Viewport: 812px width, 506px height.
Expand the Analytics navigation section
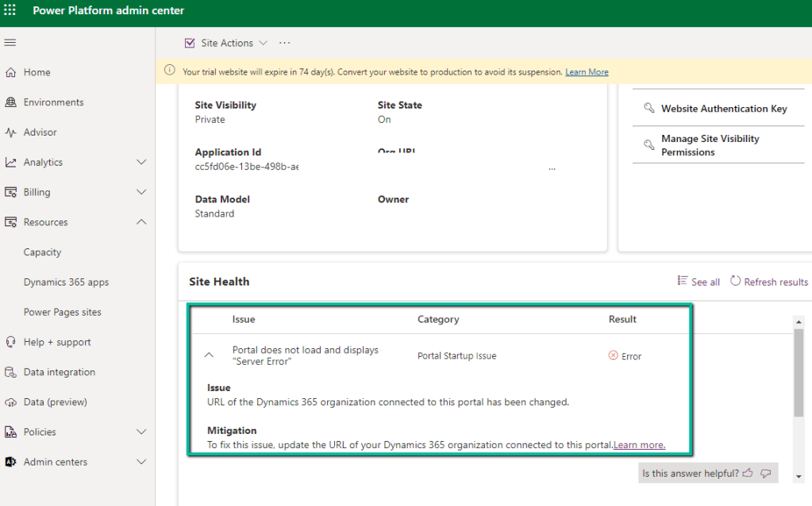pyautogui.click(x=141, y=163)
